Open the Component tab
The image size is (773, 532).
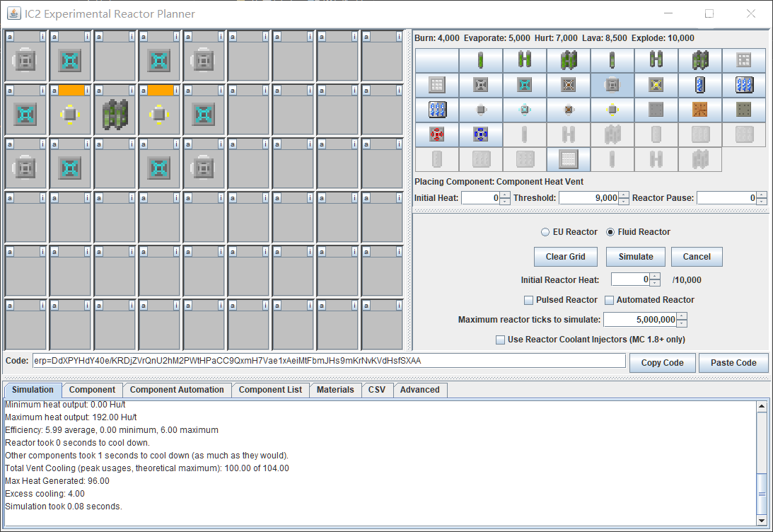[x=92, y=390]
